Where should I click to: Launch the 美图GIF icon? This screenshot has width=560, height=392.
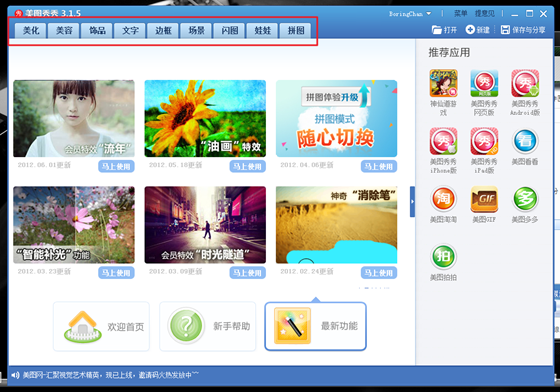click(x=484, y=199)
